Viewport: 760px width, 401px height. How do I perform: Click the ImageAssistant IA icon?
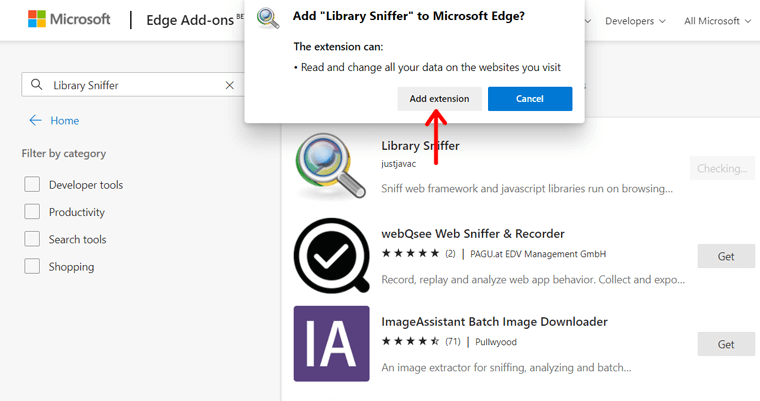(x=331, y=343)
